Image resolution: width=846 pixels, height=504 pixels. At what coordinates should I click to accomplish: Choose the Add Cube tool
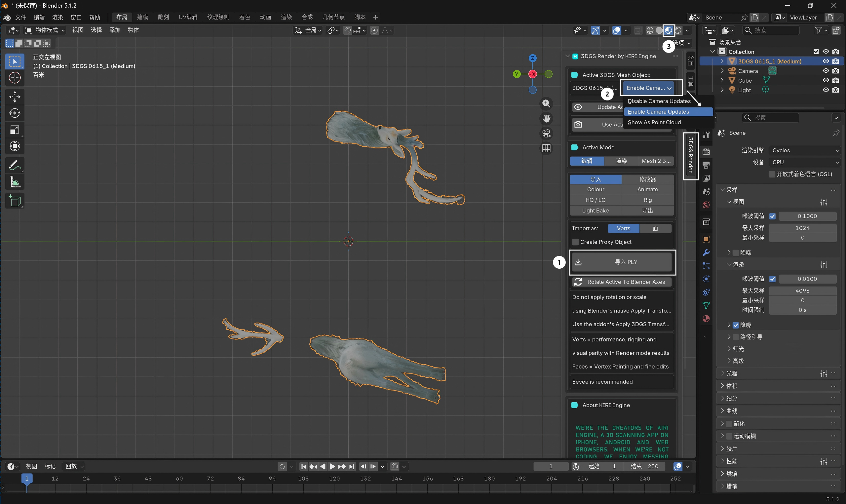pos(15,201)
